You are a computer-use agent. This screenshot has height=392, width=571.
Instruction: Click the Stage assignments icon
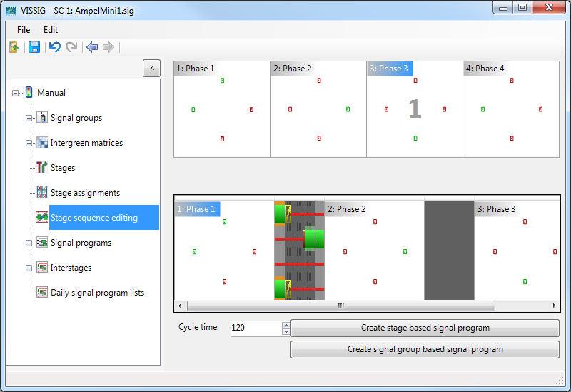[x=42, y=193]
